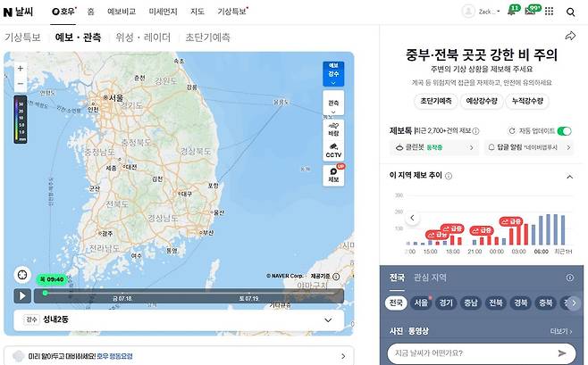Toggle 자동 업데이트 switch

pyautogui.click(x=564, y=130)
